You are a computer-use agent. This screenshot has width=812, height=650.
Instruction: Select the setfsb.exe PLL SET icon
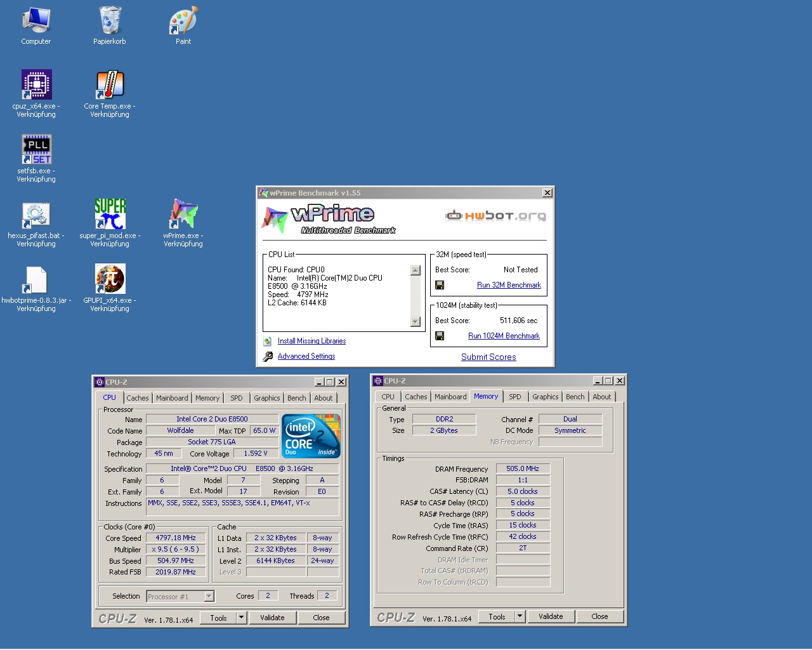[36, 149]
